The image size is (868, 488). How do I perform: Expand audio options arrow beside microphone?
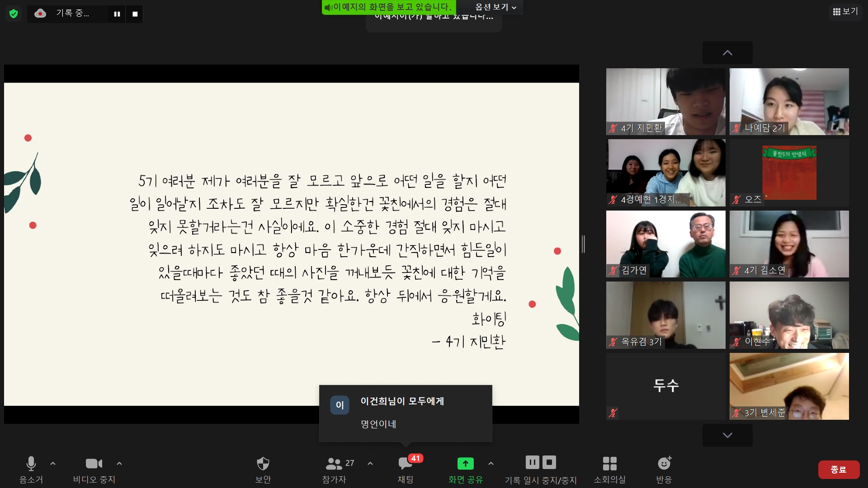(53, 464)
